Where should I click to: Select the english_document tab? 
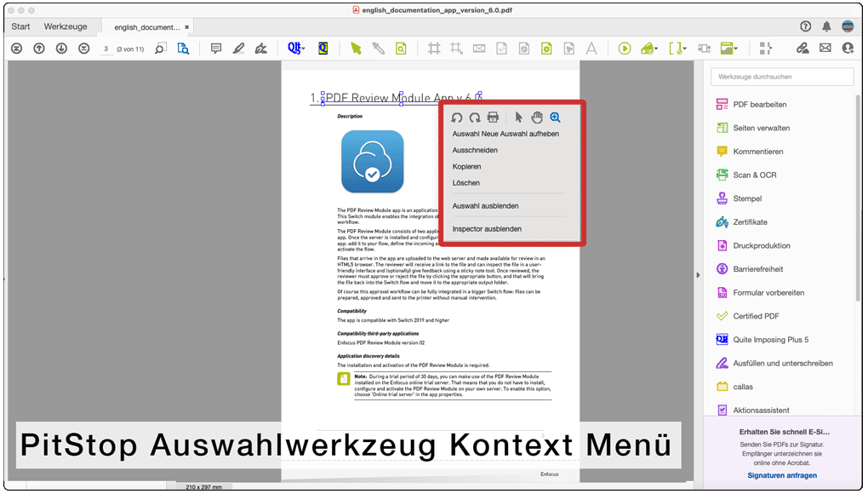[x=147, y=27]
